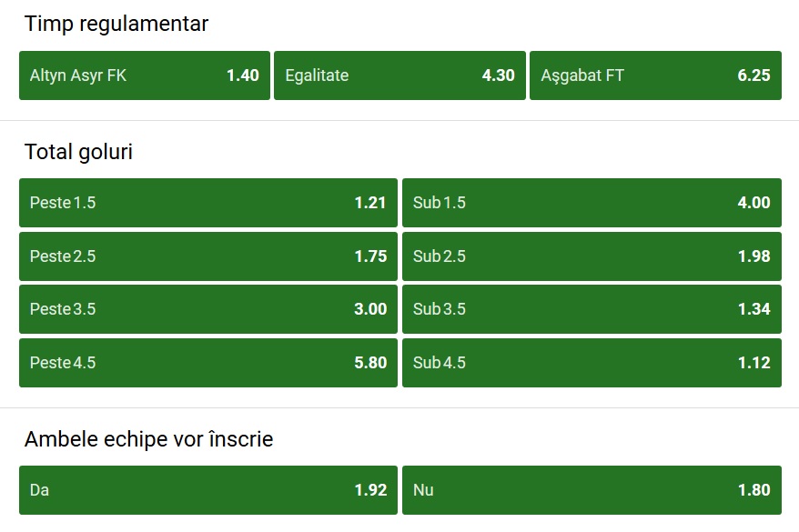The image size is (799, 532).
Task: Pick Aşgabat FT at 6.25
Action: 654,75
